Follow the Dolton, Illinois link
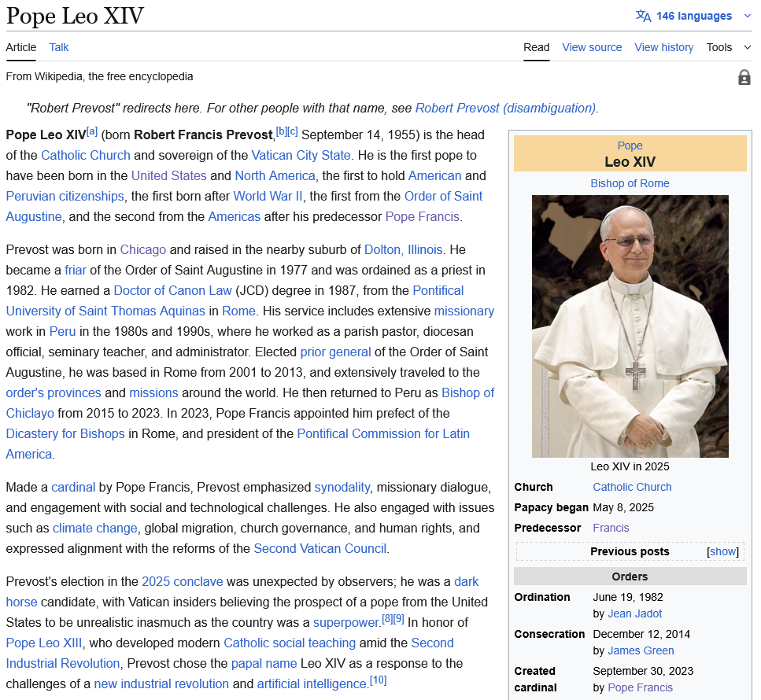The height and width of the screenshot is (700, 761). point(403,249)
